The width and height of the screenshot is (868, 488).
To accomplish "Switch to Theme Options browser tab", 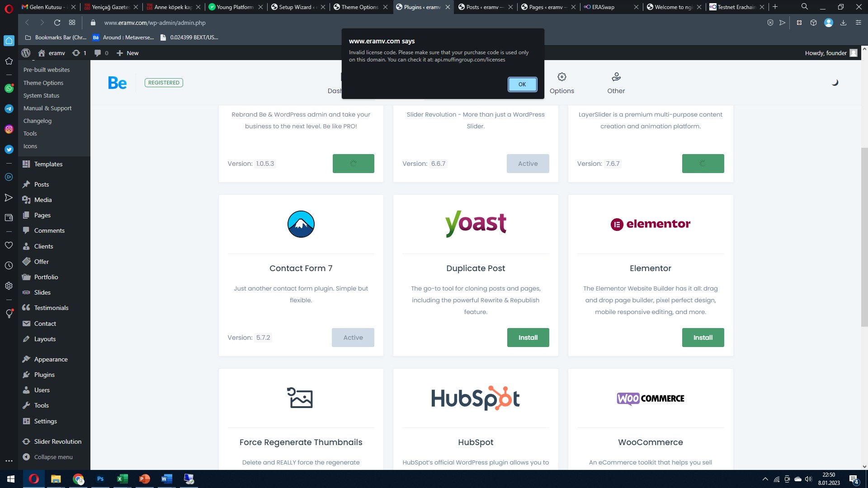I will coord(360,7).
